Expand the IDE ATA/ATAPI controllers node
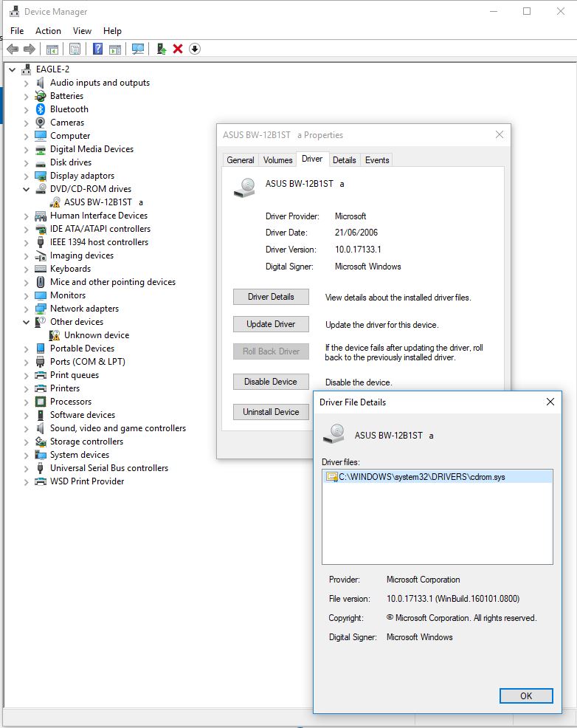The width and height of the screenshot is (577, 728). click(27, 230)
